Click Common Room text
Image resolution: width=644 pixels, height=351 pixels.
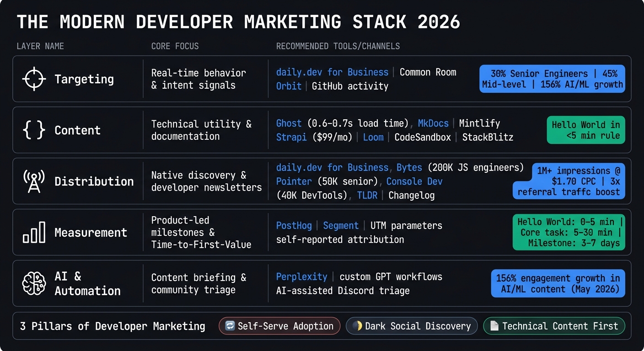[x=428, y=72]
